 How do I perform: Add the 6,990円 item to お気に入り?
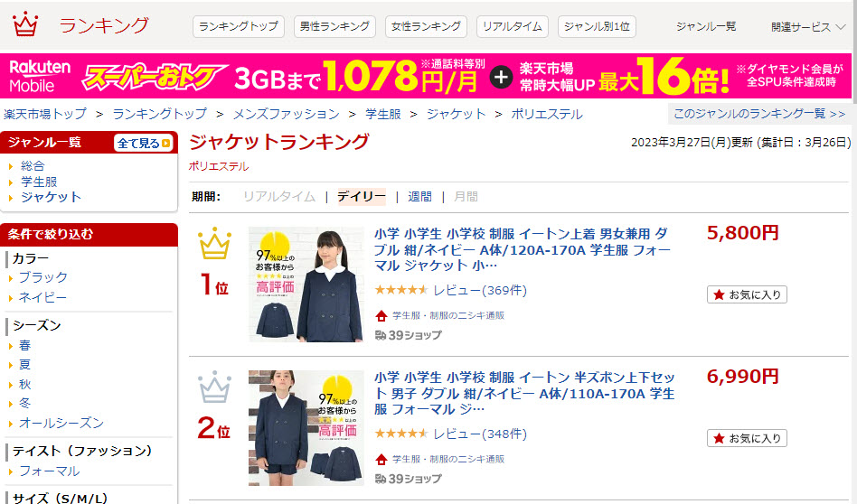click(x=747, y=438)
